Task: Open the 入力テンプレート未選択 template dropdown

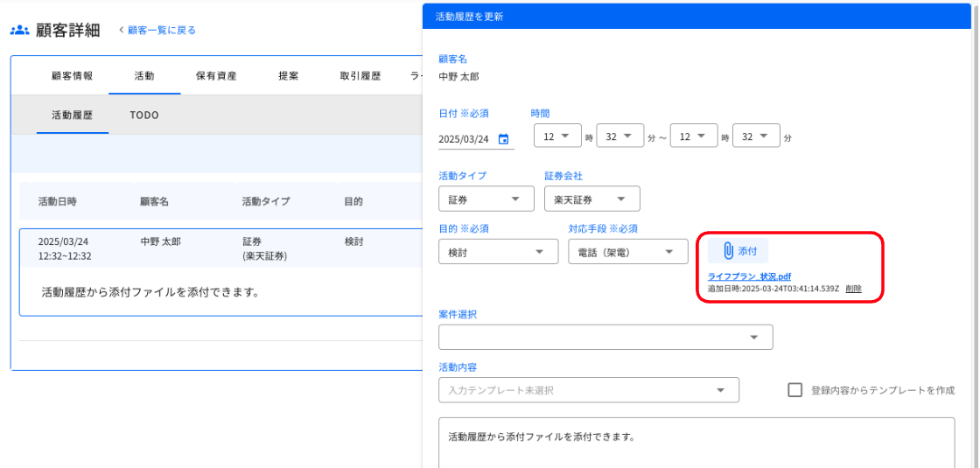Action: (589, 390)
